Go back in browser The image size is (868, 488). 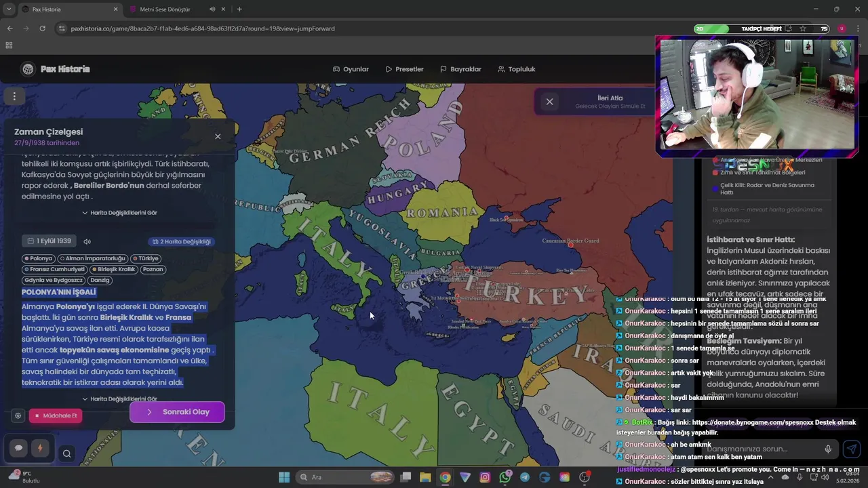[x=9, y=28]
